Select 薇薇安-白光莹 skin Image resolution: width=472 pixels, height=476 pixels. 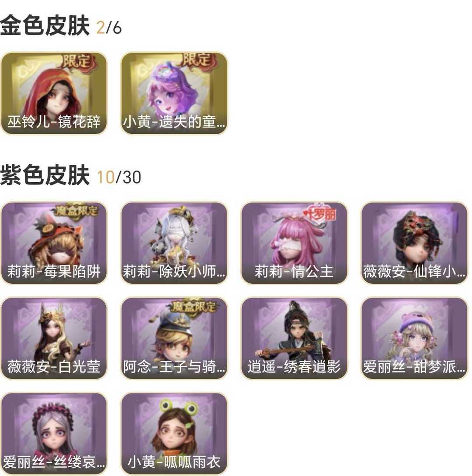pos(54,338)
